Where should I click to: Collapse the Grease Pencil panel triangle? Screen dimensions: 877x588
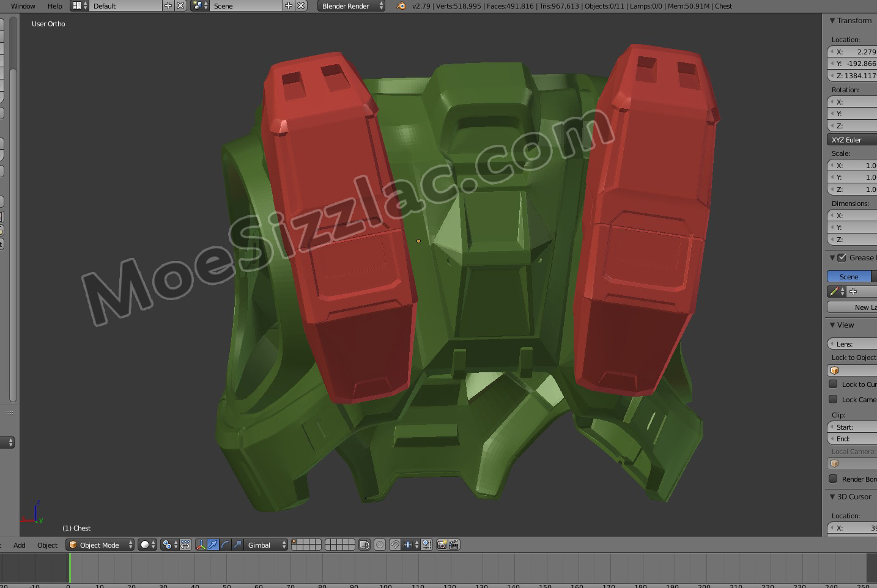832,258
